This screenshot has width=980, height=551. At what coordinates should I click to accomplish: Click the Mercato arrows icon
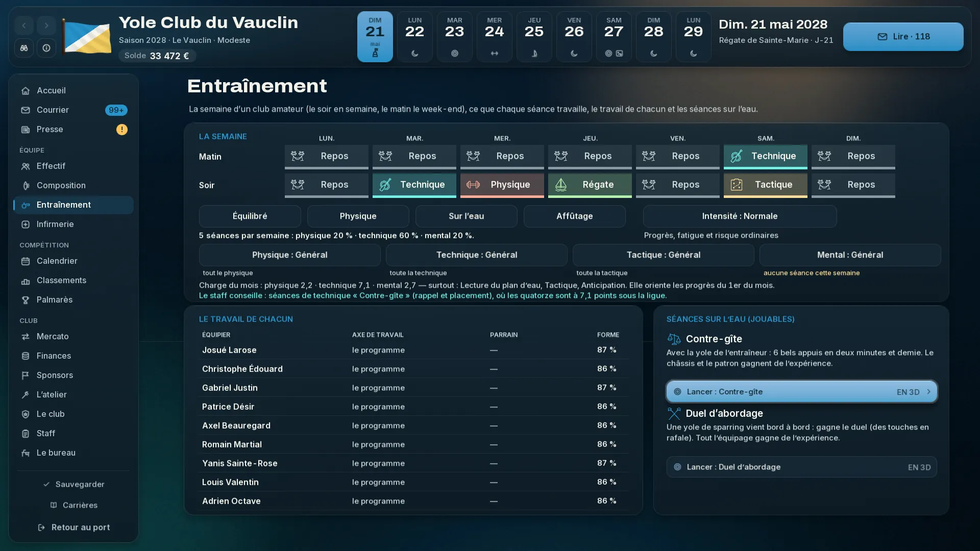26,337
